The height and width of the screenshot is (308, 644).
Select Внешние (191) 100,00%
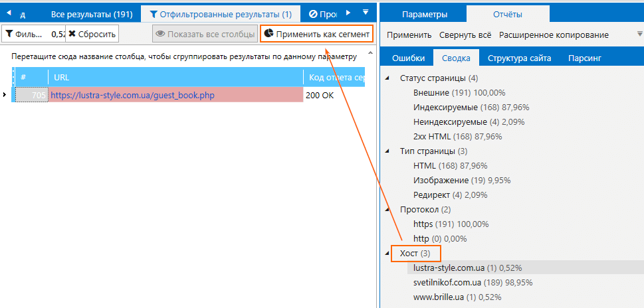(459, 93)
